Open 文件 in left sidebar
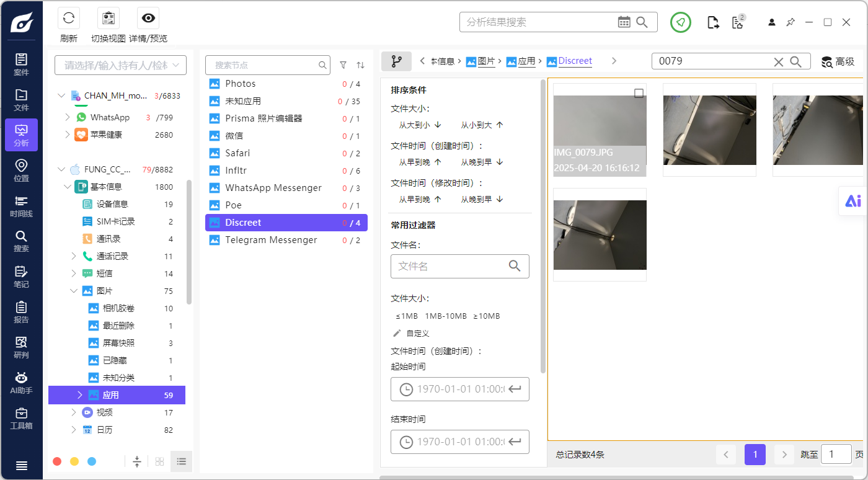This screenshot has width=868, height=480. coord(21,100)
